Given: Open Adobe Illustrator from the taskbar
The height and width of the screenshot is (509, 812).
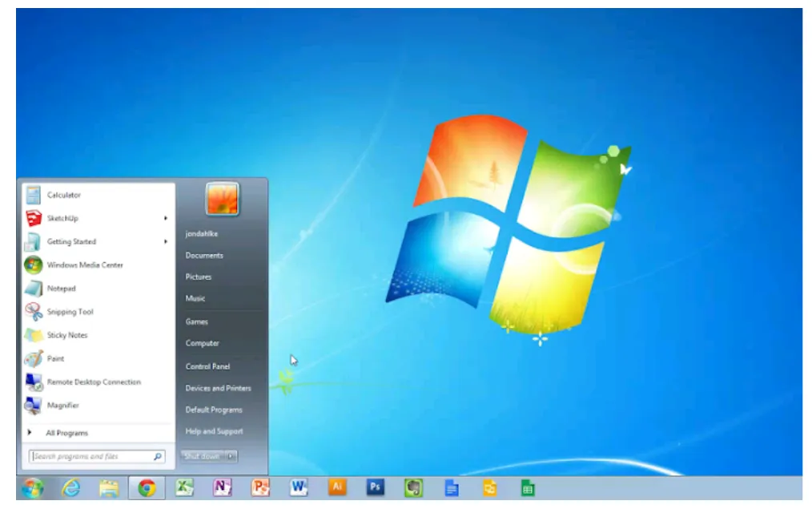Looking at the screenshot, I should point(337,487).
